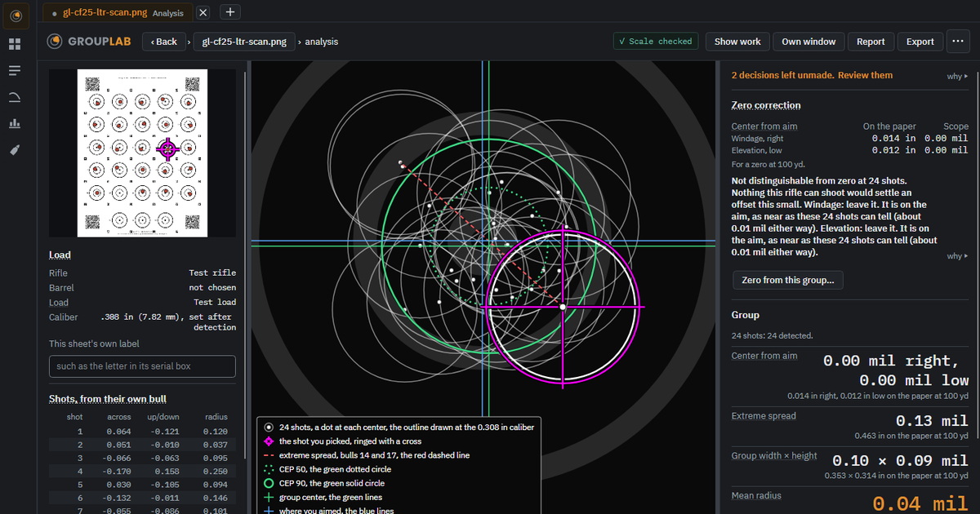Open analysis in Own window
This screenshot has height=514, width=980.
[808, 42]
